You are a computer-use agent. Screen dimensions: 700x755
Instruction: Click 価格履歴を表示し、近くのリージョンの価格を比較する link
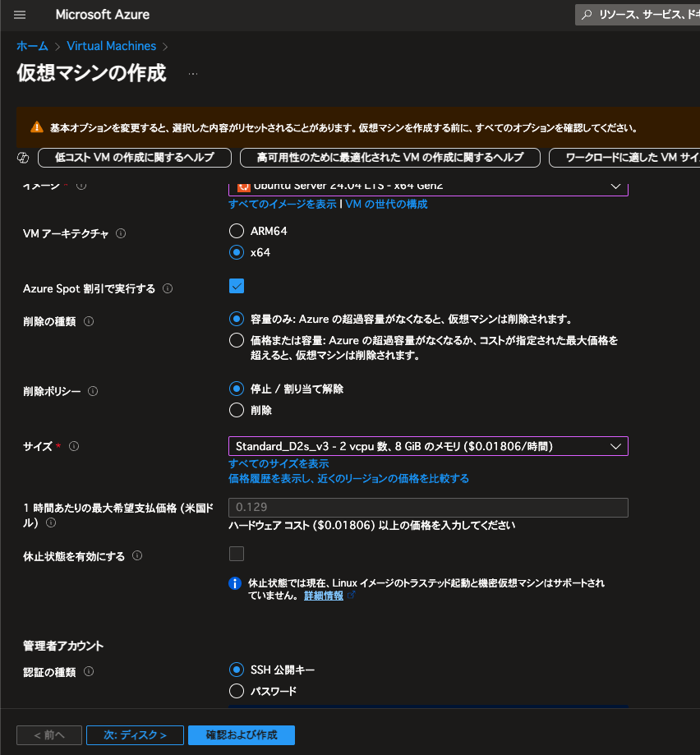[348, 479]
